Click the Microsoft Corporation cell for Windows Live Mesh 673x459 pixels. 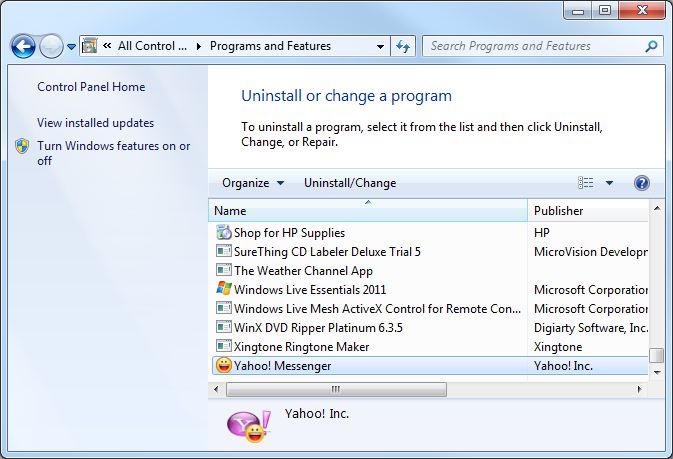pyautogui.click(x=591, y=309)
